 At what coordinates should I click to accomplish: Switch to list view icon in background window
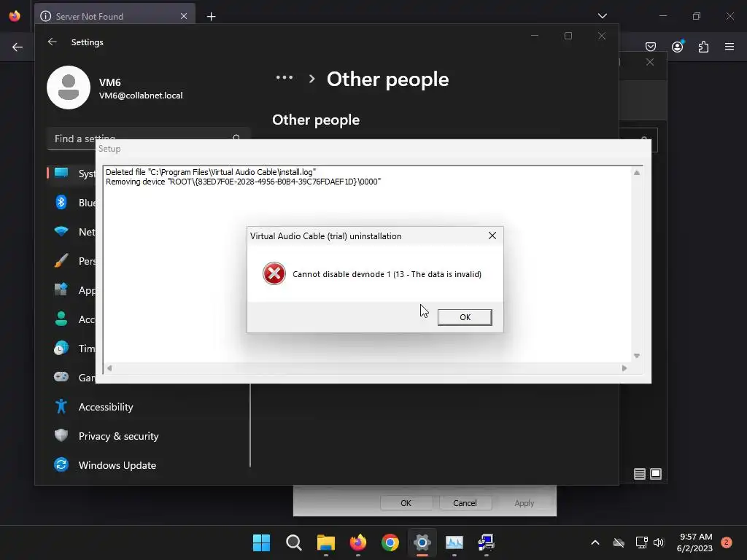(x=639, y=474)
